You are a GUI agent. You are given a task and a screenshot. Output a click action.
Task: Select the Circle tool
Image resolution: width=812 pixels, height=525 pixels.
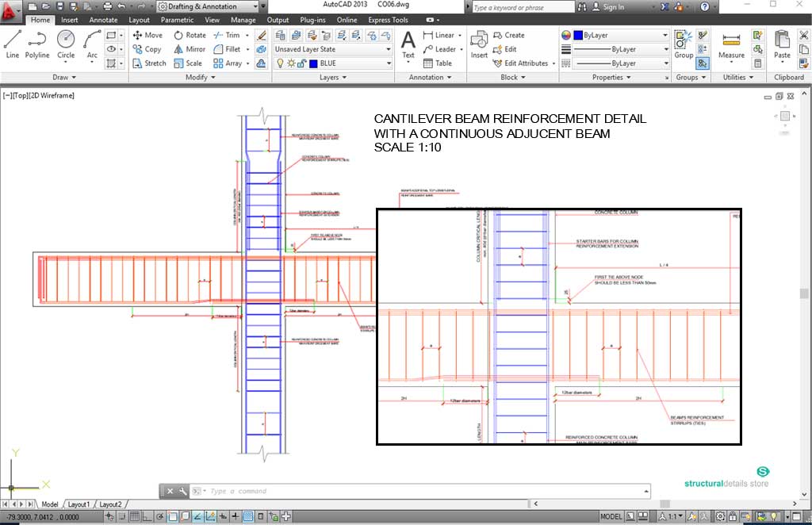point(66,44)
